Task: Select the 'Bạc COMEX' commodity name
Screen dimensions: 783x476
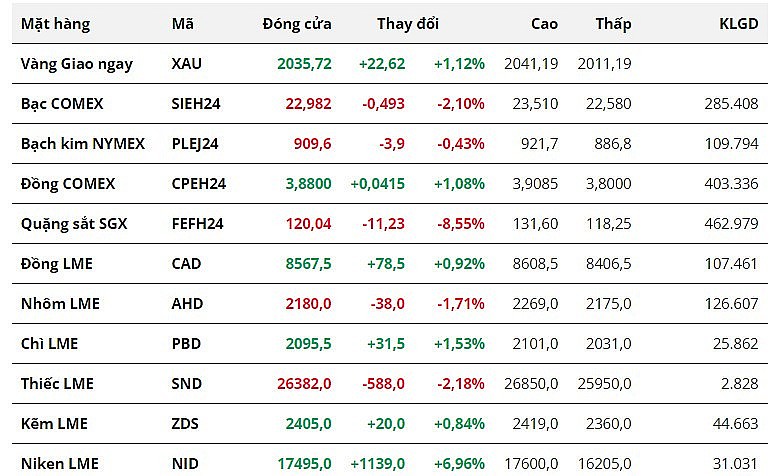Action: 62,103
